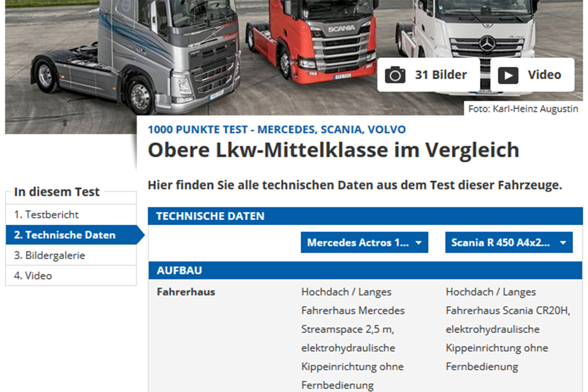Click the Fahrerhaus row label
This screenshot has width=588, height=392.
186,292
